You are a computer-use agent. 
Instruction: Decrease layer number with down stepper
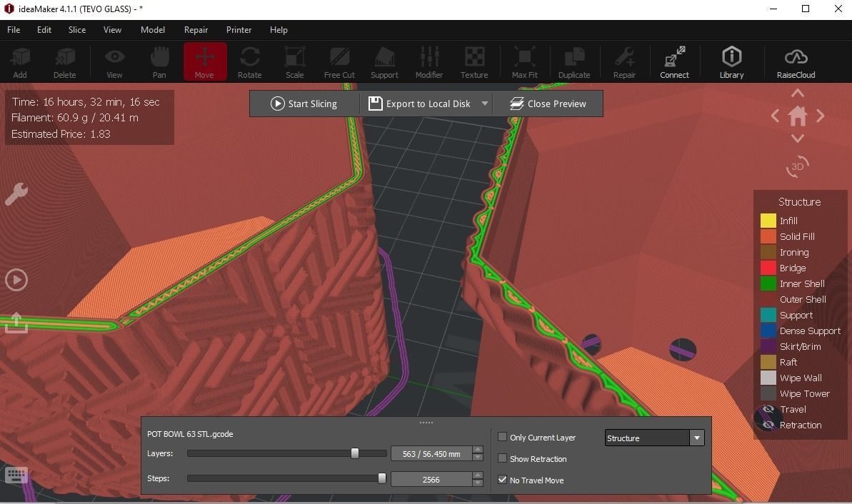click(478, 458)
